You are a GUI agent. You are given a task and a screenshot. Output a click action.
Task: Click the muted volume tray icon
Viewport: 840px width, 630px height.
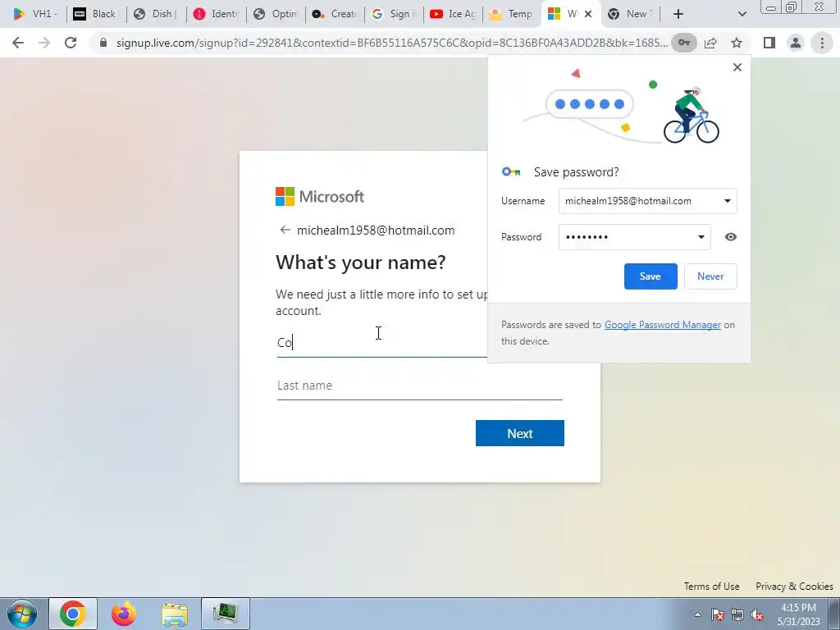coord(757,614)
